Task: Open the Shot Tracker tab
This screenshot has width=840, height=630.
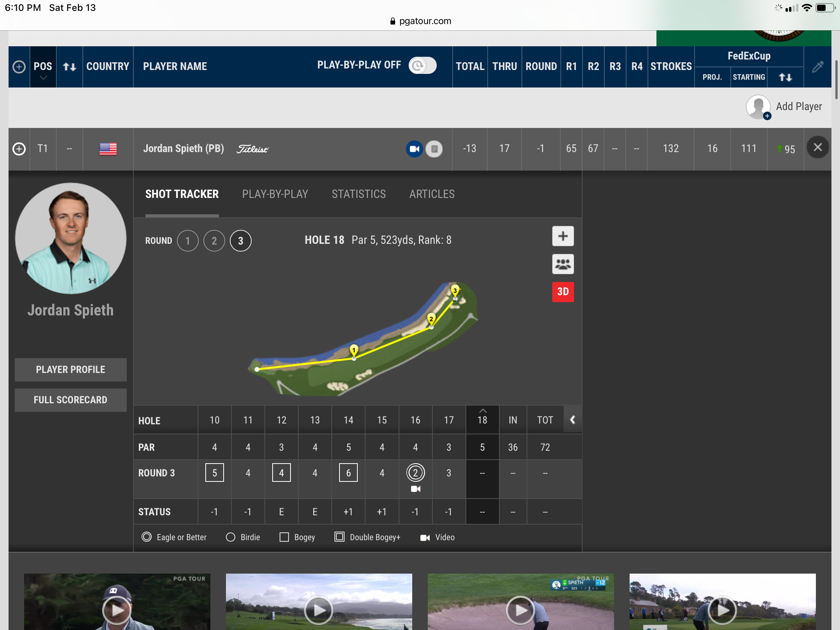Action: tap(182, 194)
